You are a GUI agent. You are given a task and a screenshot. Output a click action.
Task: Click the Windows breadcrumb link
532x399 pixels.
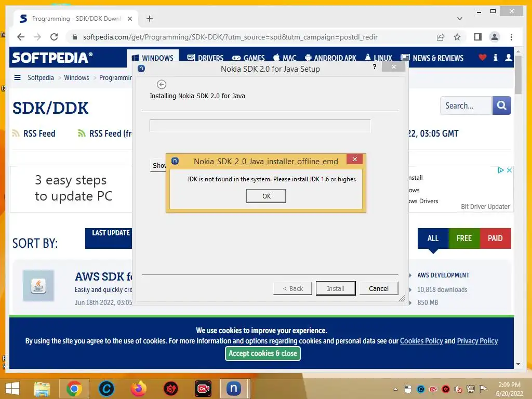coord(76,77)
